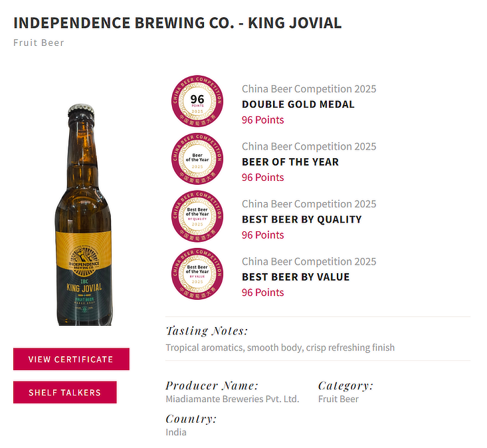The image size is (487, 448).
Task: Click the 96 Points Double Gold medal badge
Action: pyautogui.click(x=197, y=100)
